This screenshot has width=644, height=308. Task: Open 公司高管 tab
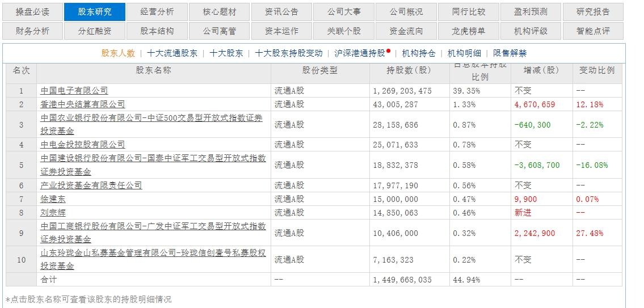tap(220, 31)
